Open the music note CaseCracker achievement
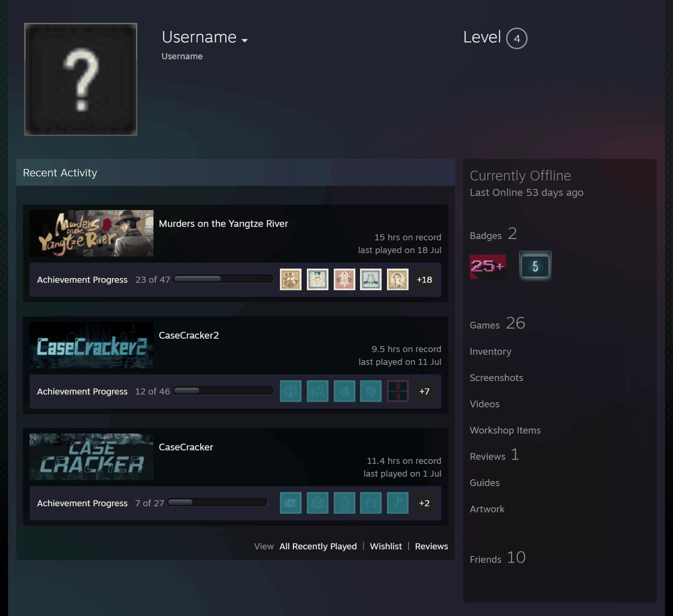This screenshot has width=673, height=616. point(397,503)
